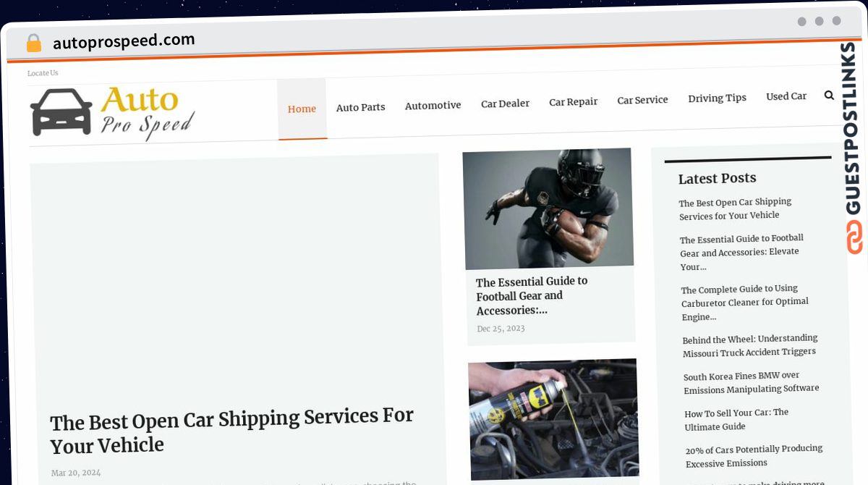Click the search magnifier icon
This screenshot has width=868, height=485.
(829, 95)
